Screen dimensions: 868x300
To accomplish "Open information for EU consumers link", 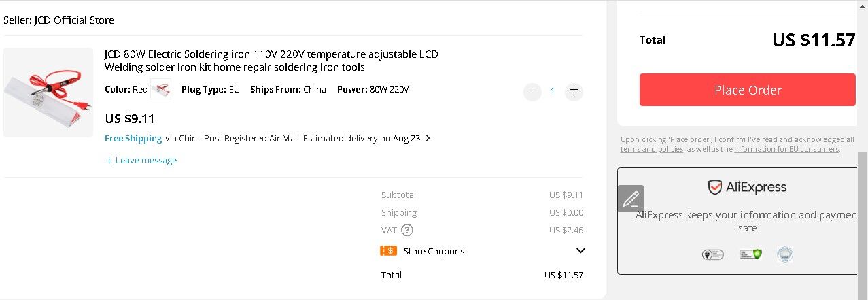I will (786, 149).
